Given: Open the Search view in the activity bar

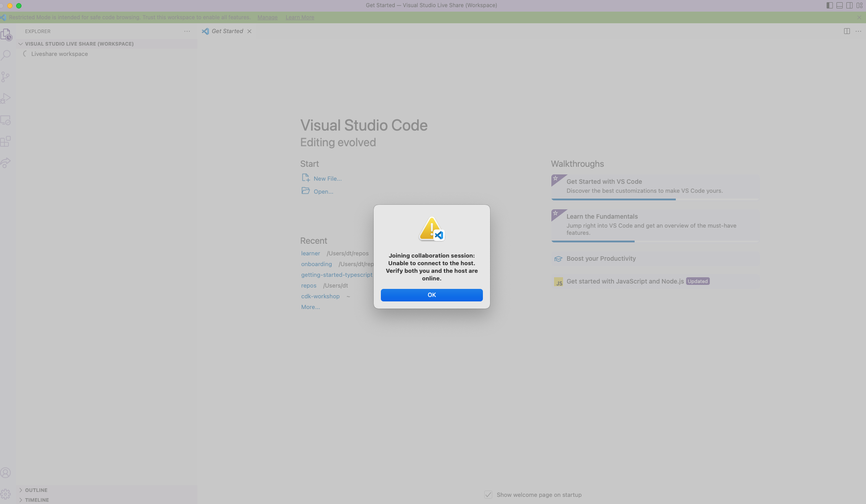Looking at the screenshot, I should pos(6,55).
